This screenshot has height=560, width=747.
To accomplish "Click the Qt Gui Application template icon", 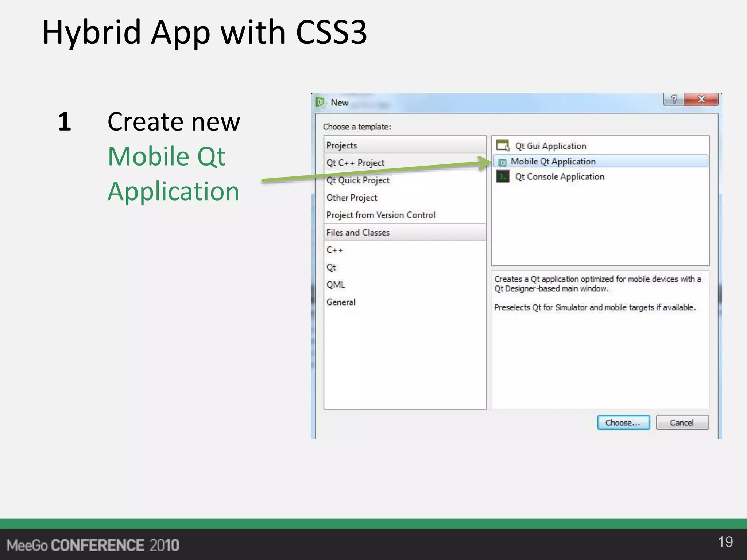I will (x=503, y=145).
